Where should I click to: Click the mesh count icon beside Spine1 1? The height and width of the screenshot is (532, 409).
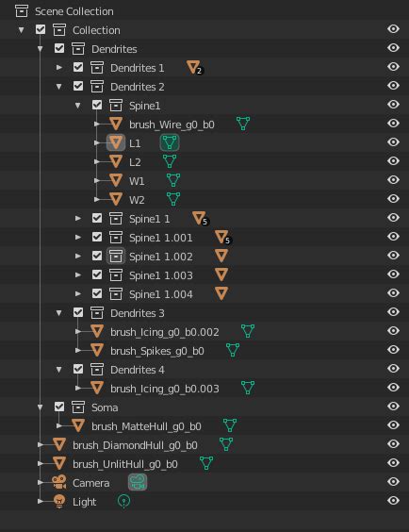click(x=201, y=219)
